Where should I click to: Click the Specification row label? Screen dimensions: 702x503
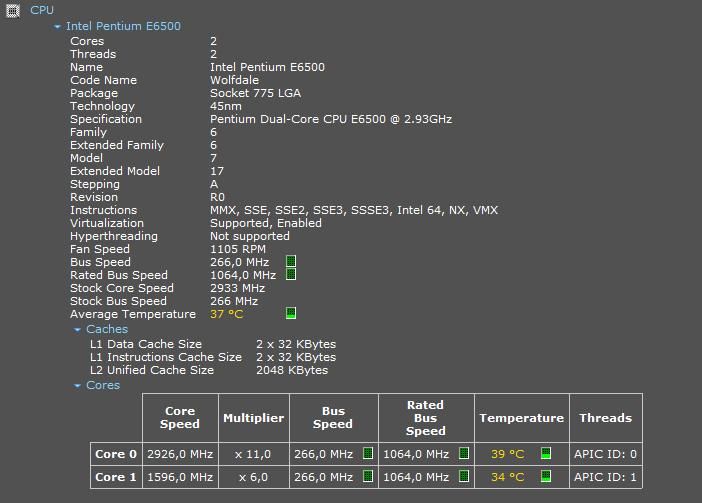[x=106, y=119]
